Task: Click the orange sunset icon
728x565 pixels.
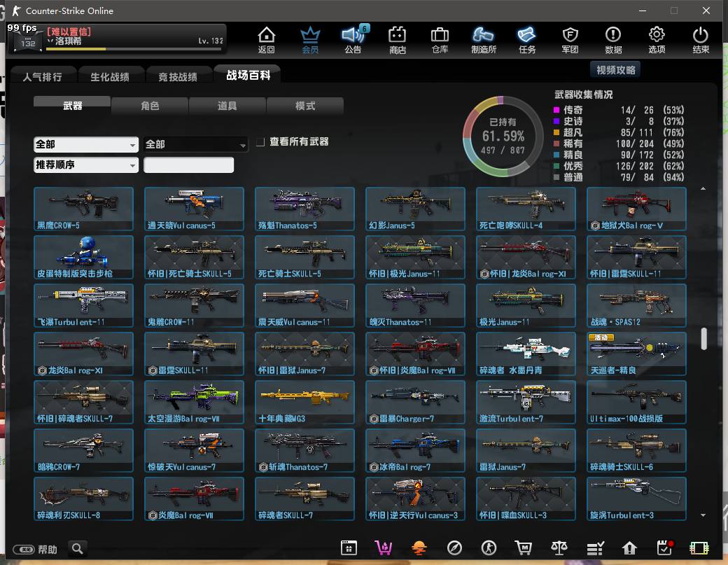Action: [419, 548]
